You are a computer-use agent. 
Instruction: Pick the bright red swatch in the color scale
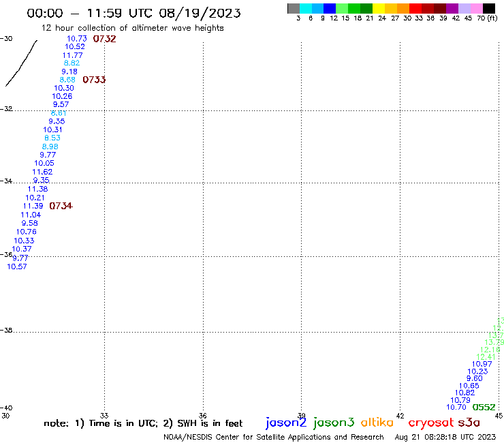tap(415, 8)
